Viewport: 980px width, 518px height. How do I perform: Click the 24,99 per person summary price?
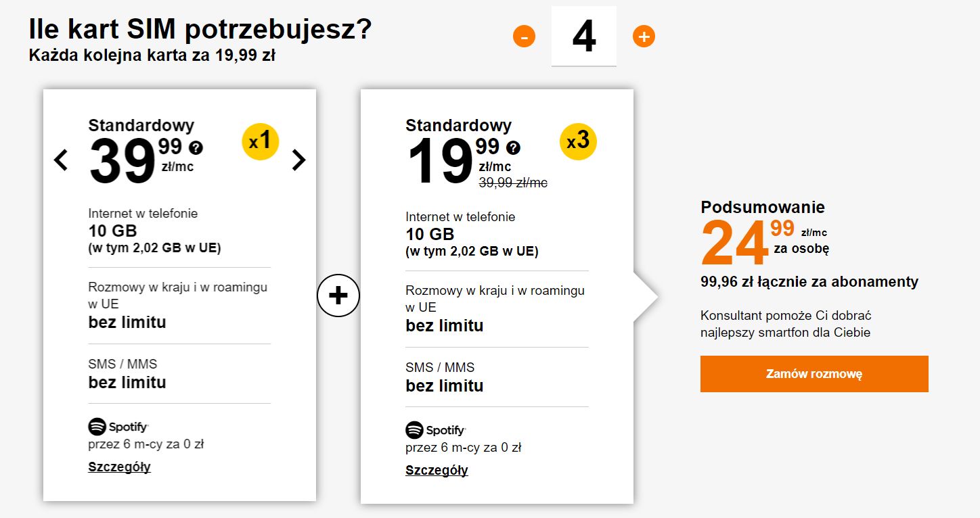765,242
